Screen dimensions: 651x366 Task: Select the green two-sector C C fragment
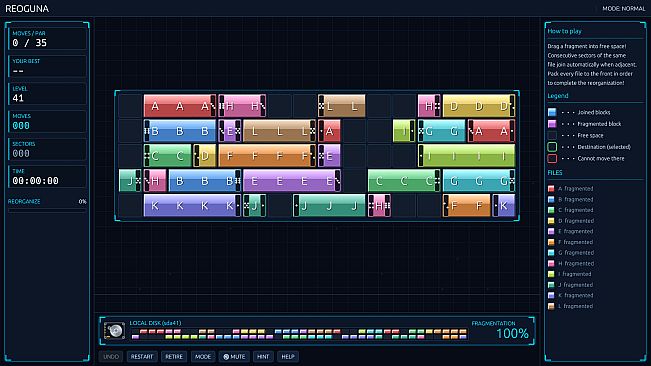pyautogui.click(x=167, y=156)
